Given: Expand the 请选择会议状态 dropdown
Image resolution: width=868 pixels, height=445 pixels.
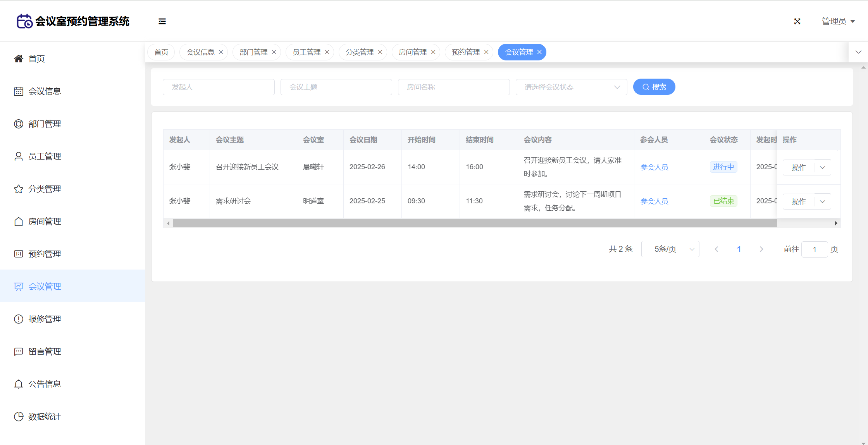Looking at the screenshot, I should pyautogui.click(x=571, y=87).
